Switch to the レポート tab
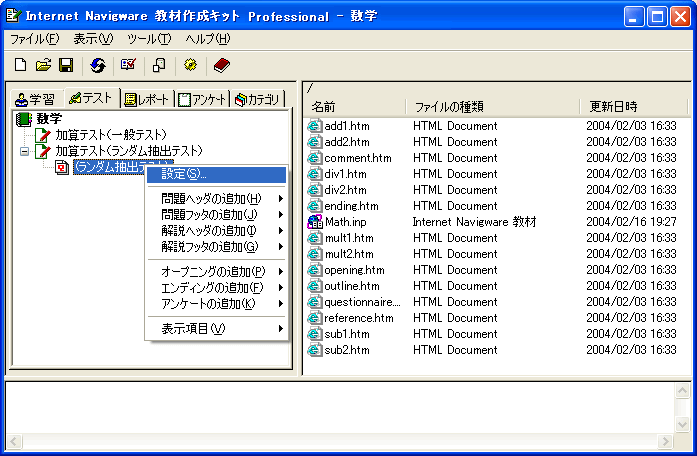697x456 pixels. [x=147, y=98]
